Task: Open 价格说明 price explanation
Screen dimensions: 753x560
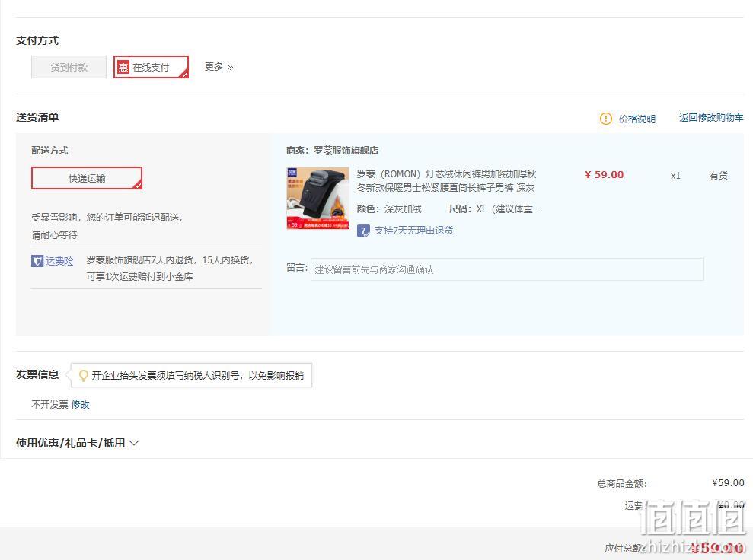Action: (x=637, y=119)
